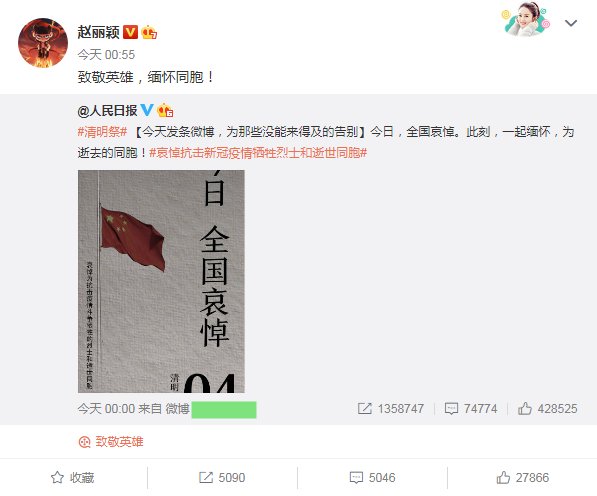
Task: Enlarge the 全国哀悼 flag image
Action: tap(161, 281)
